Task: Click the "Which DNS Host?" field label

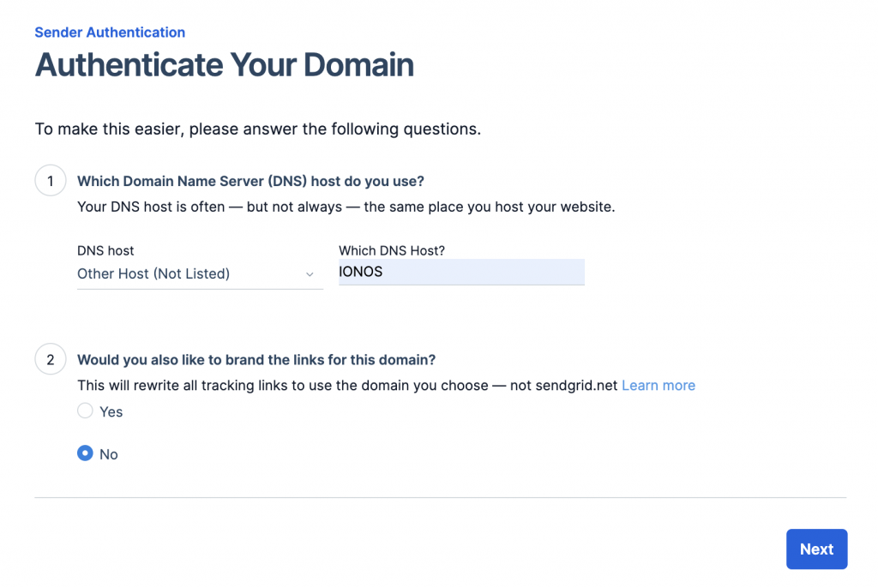Action: (392, 250)
